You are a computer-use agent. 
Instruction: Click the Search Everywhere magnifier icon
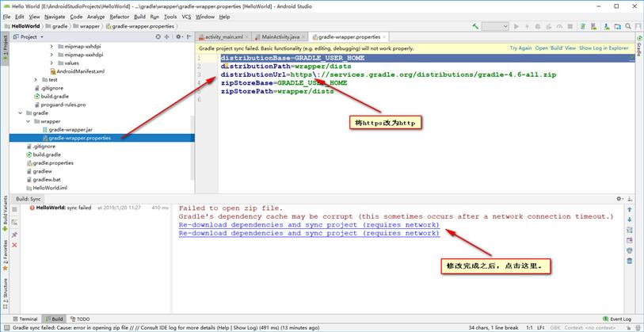pos(628,26)
